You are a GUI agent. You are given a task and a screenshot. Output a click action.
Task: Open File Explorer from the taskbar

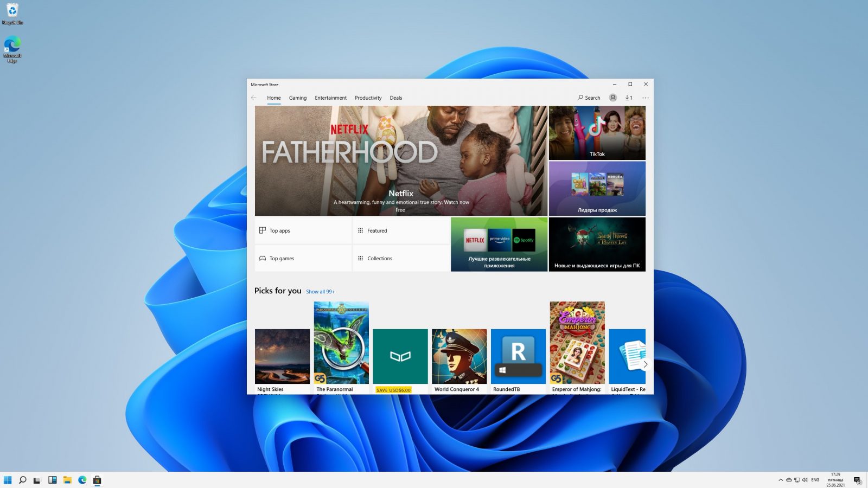point(67,480)
